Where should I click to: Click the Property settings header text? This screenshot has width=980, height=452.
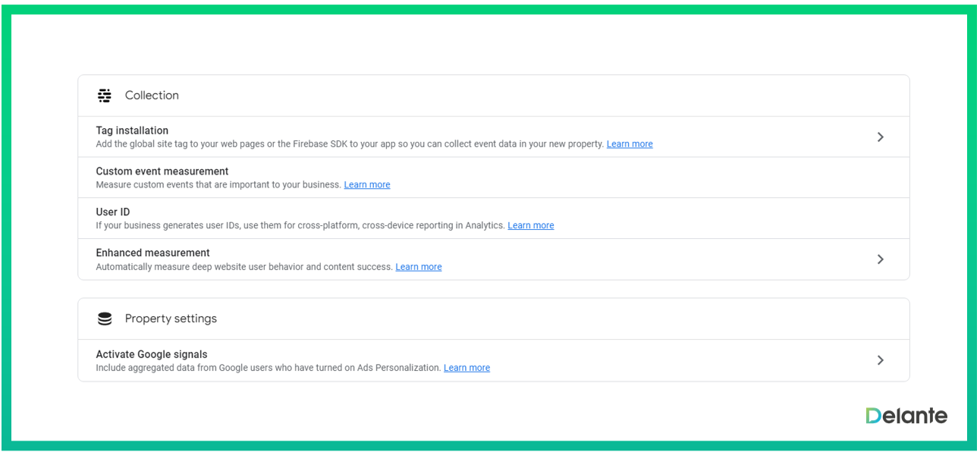pyautogui.click(x=171, y=319)
